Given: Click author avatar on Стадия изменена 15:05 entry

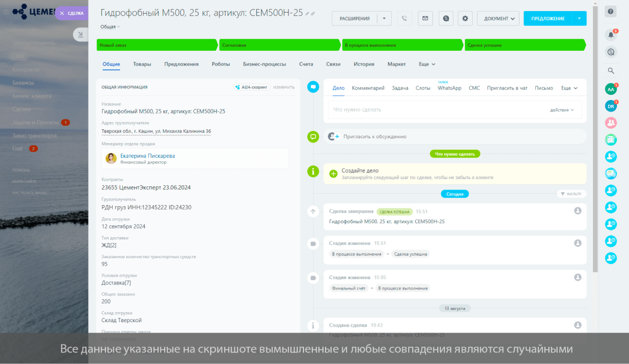Looking at the screenshot, I should [578, 278].
